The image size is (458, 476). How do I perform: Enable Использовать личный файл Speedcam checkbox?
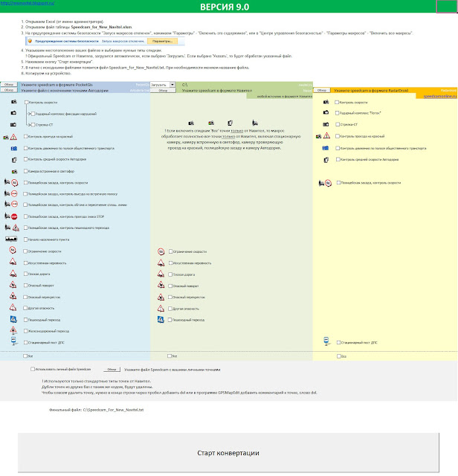click(33, 369)
